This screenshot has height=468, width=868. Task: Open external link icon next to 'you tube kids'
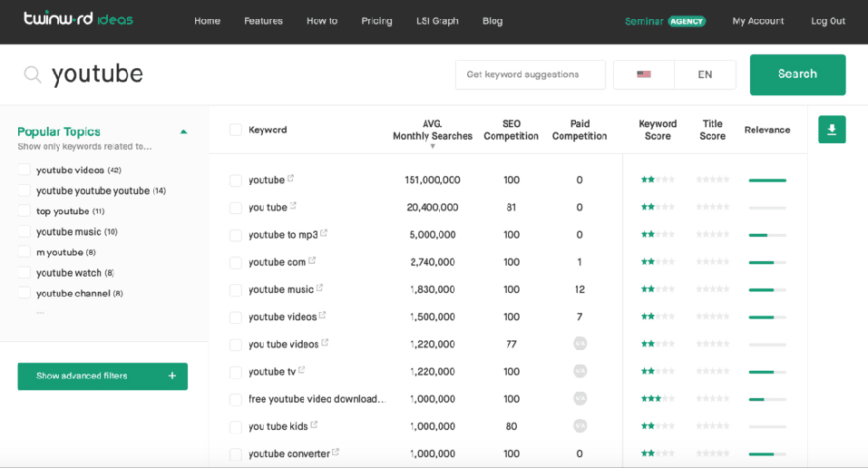coord(314,424)
